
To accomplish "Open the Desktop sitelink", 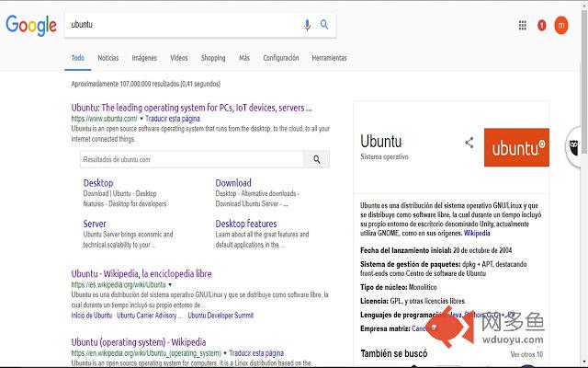I will [98, 183].
